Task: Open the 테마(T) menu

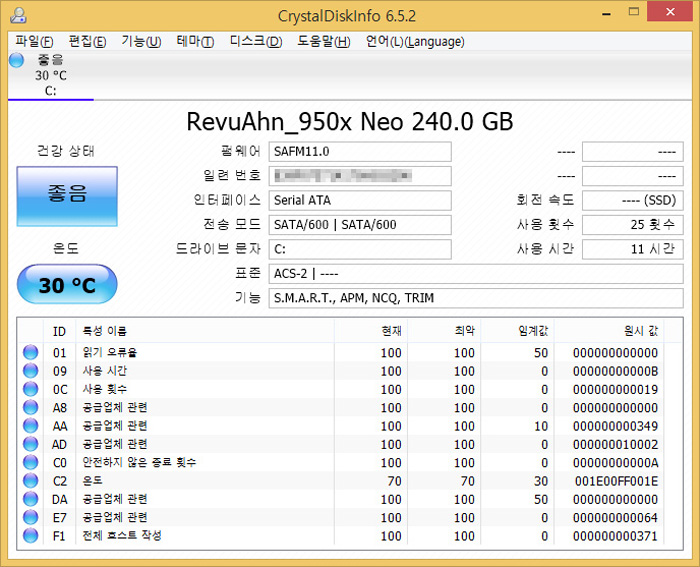Action: tap(195, 41)
